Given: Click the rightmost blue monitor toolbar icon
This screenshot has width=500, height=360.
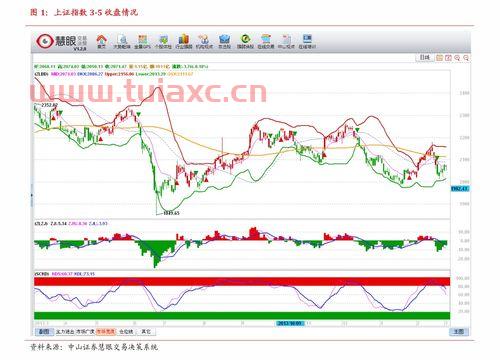Looking at the screenshot, I should click(307, 42).
